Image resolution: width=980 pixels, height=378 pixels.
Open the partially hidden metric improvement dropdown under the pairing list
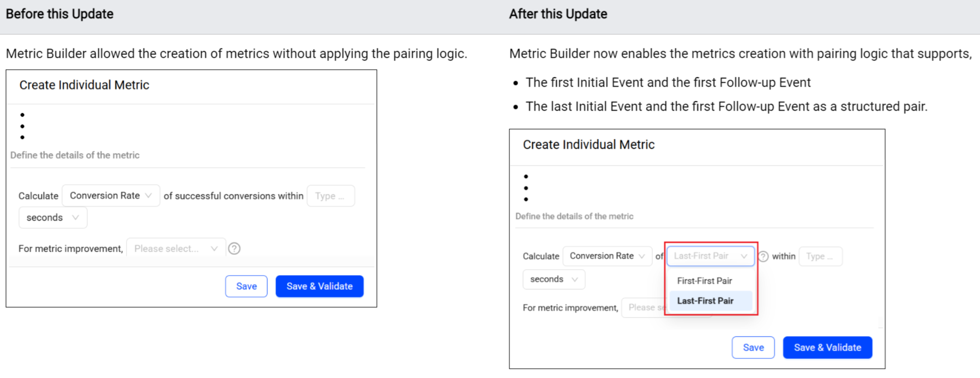[644, 308]
